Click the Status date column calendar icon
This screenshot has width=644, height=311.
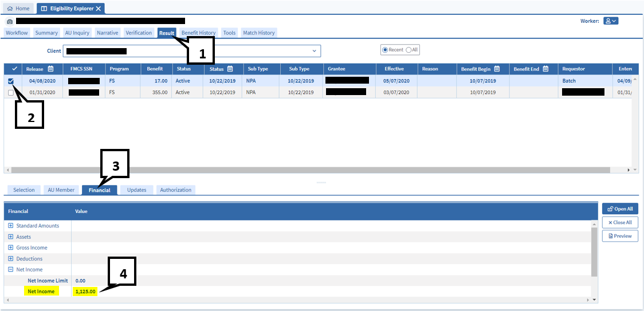[x=230, y=69]
